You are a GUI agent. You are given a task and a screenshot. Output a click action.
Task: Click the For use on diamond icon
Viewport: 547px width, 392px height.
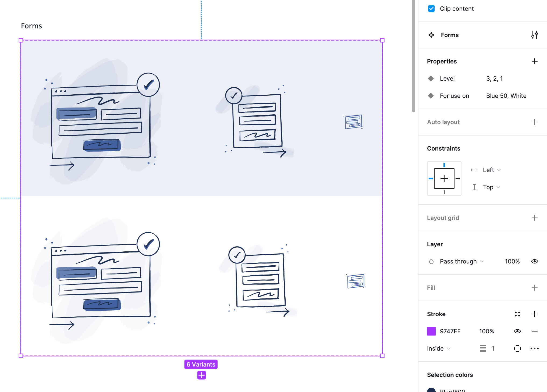tap(431, 96)
